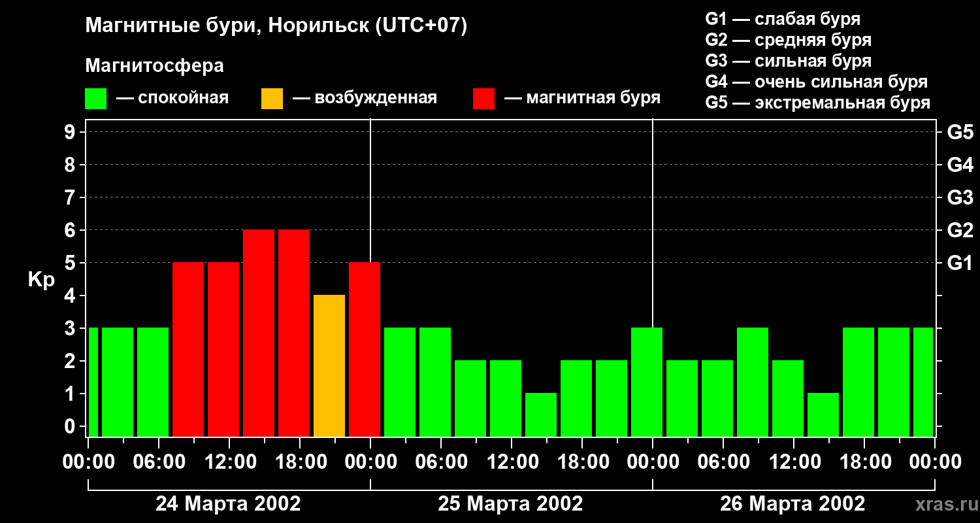
Task: Click the Kp 3 bar after 06:00 on 26 March
Action: pyautogui.click(x=753, y=382)
